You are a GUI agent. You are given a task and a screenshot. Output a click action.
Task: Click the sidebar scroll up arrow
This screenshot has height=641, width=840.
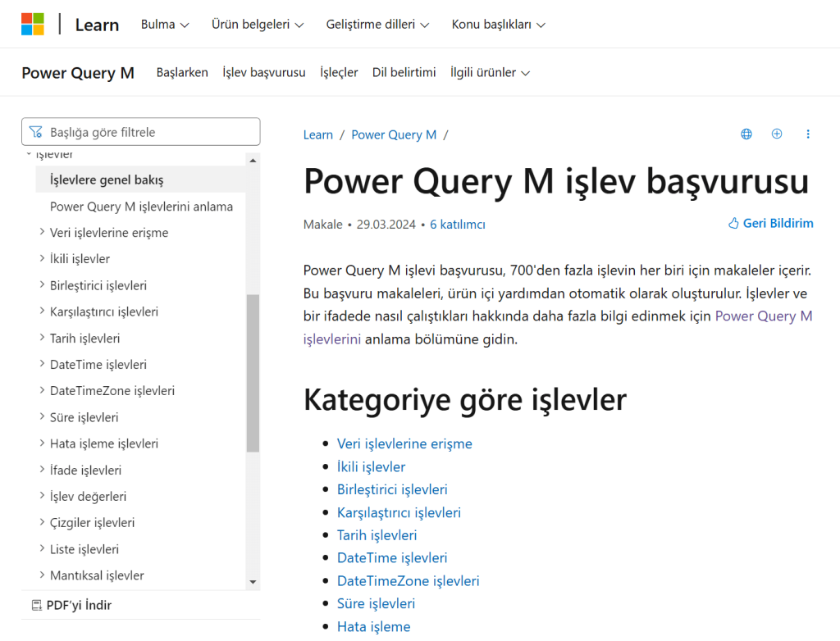pos(253,160)
